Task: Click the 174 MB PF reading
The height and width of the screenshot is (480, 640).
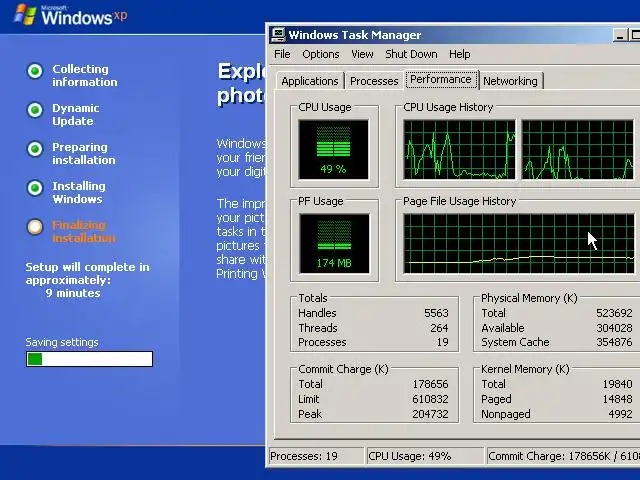Action: pos(334,263)
